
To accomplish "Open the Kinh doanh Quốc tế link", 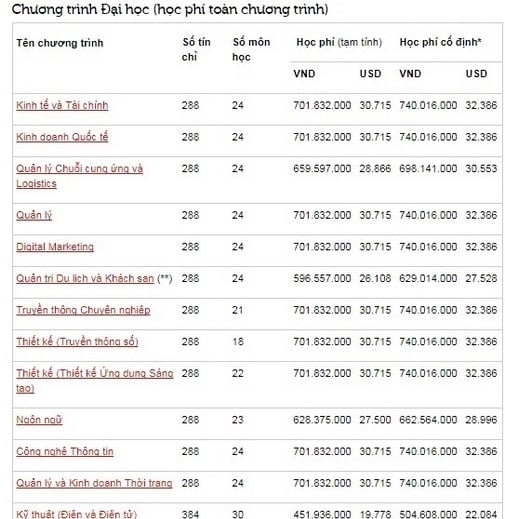I will [62, 137].
